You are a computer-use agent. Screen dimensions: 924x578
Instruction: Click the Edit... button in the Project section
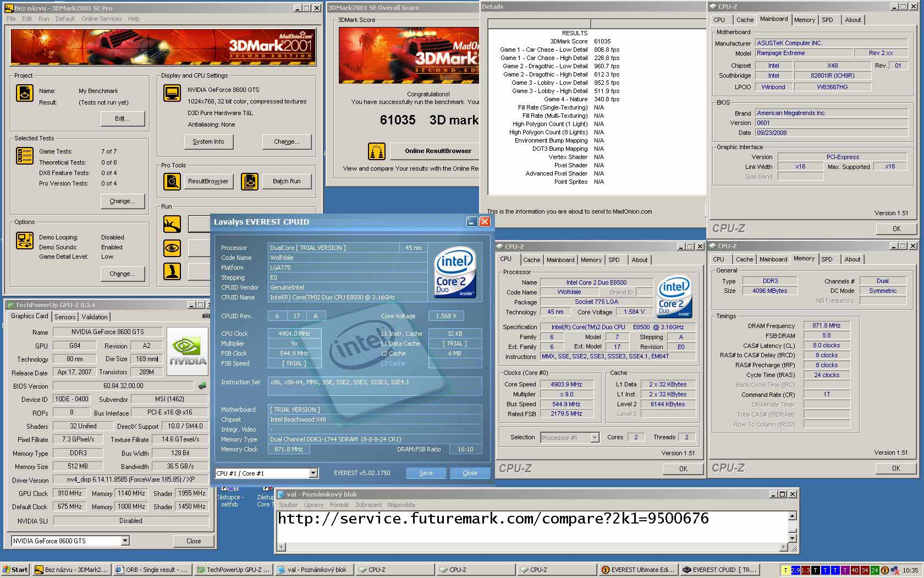pyautogui.click(x=123, y=118)
